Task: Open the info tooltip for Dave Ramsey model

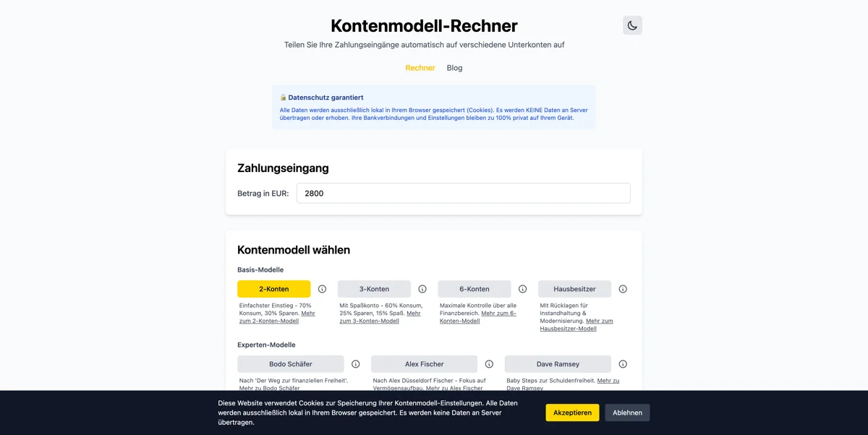Action: tap(622, 363)
